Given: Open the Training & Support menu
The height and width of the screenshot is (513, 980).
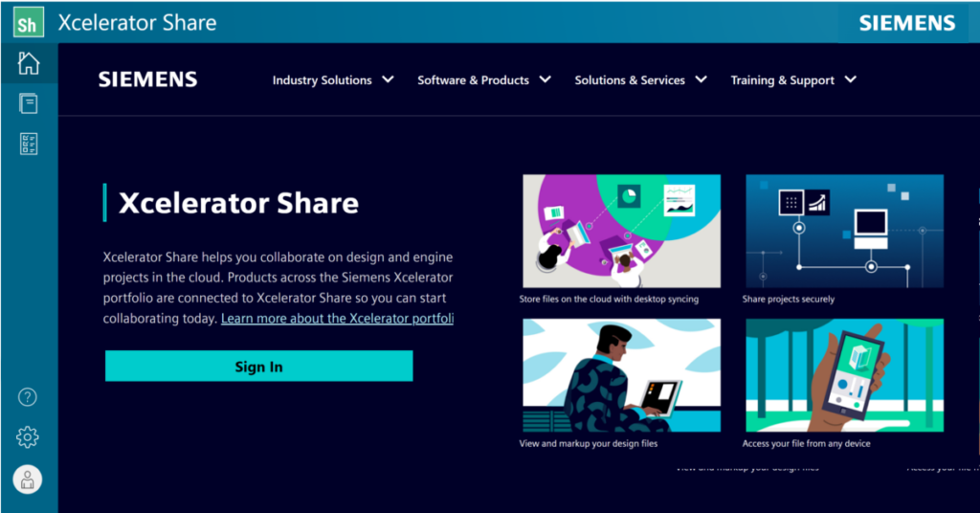Looking at the screenshot, I should [783, 80].
